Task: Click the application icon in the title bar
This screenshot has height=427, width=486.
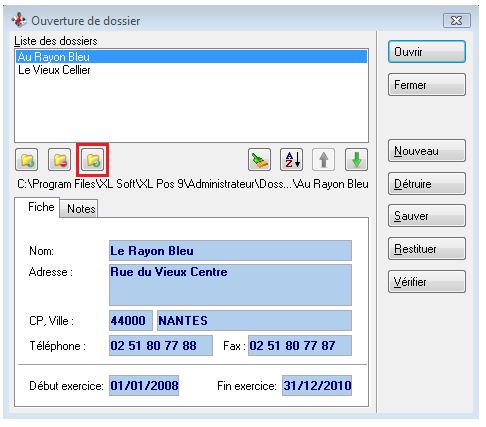Action: point(19,20)
